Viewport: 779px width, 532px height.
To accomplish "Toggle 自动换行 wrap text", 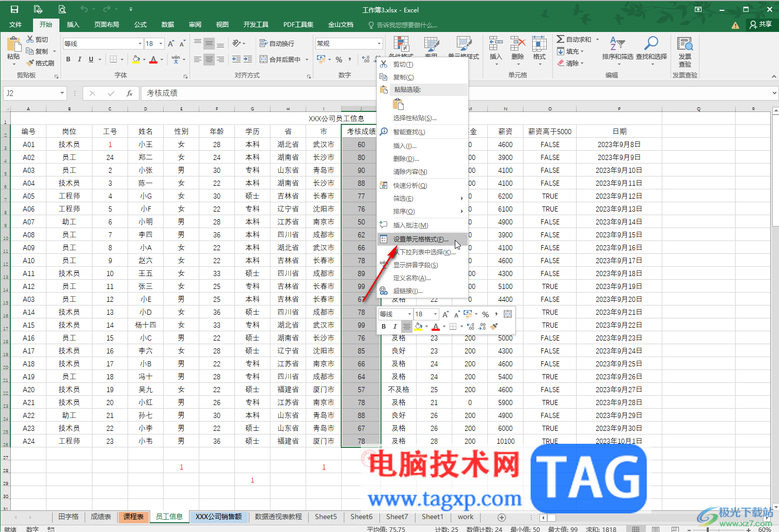I will pyautogui.click(x=277, y=43).
